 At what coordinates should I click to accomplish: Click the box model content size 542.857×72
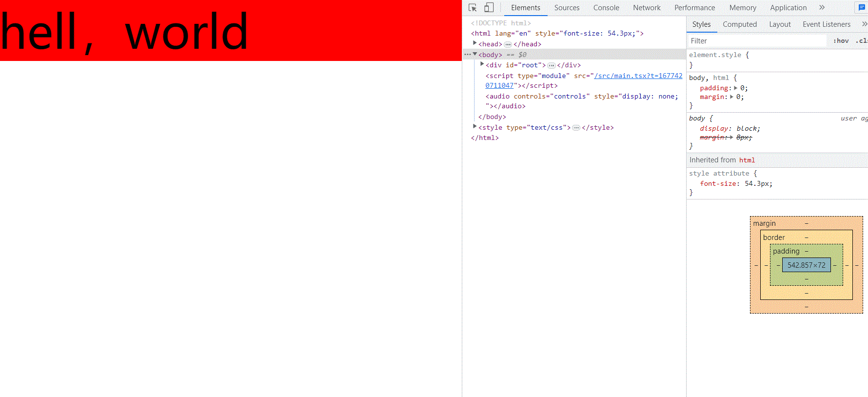click(x=806, y=265)
